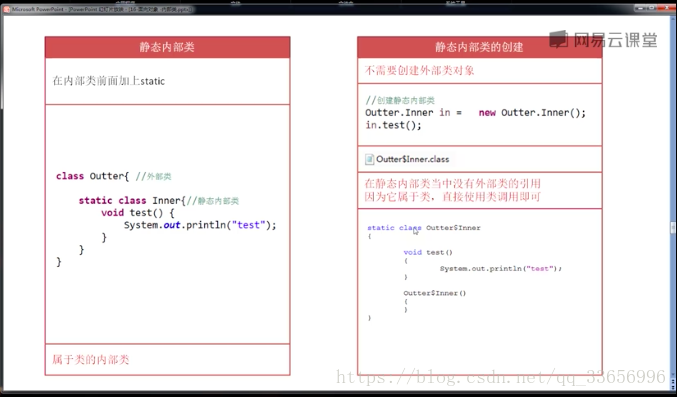Click the Outter$Inner.class file icon
Screen dimensions: 677x397
pos(369,159)
